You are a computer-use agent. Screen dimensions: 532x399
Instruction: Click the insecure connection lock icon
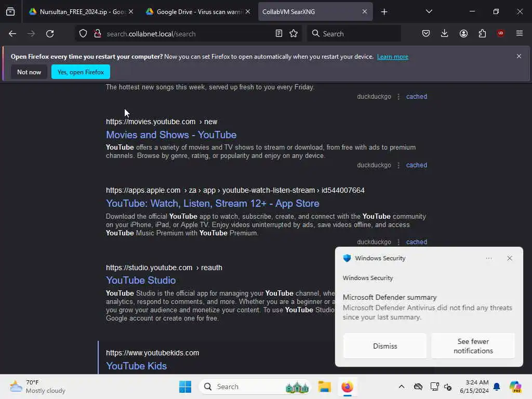(x=98, y=34)
